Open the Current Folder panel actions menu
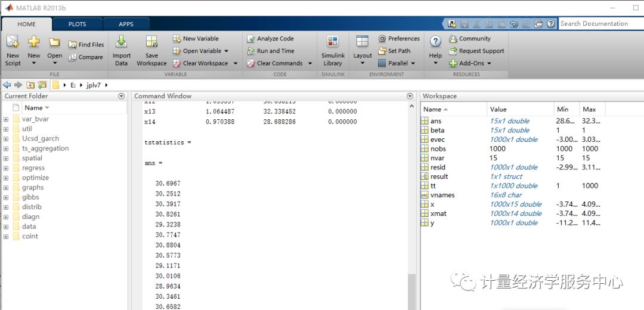The image size is (644, 310). 121,96
